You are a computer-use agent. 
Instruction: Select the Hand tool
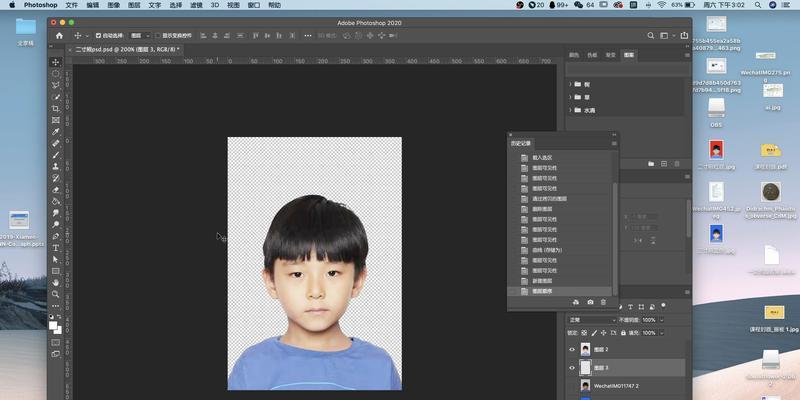click(56, 283)
